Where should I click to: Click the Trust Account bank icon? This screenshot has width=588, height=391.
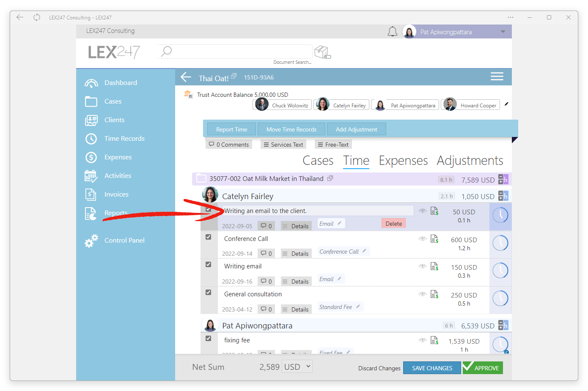pyautogui.click(x=188, y=94)
